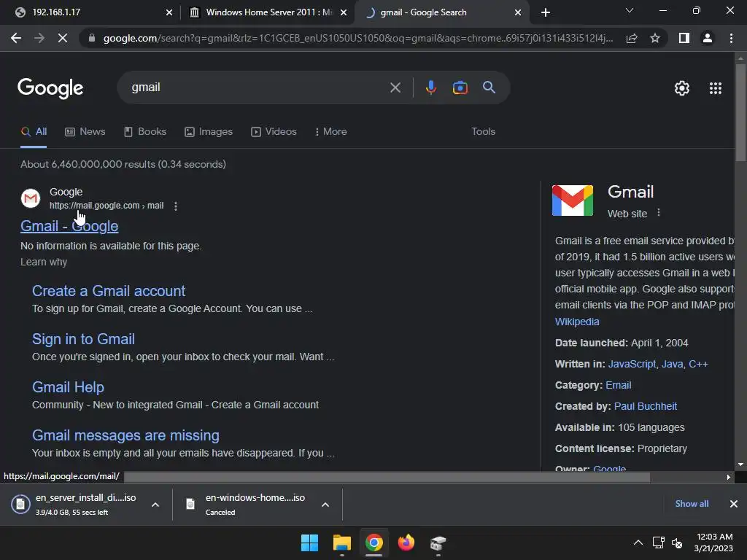The width and height of the screenshot is (747, 560).
Task: Show hidden system tray icons
Action: click(638, 542)
